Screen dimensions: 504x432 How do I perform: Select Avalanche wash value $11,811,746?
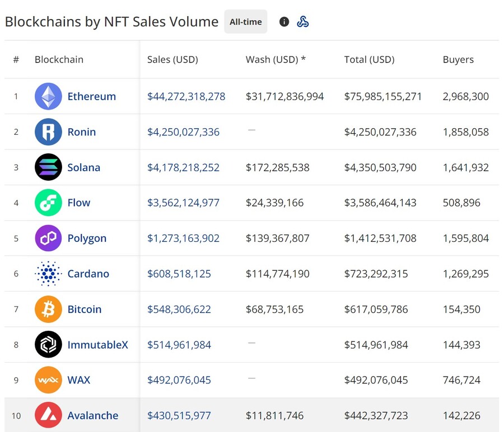pyautogui.click(x=275, y=415)
